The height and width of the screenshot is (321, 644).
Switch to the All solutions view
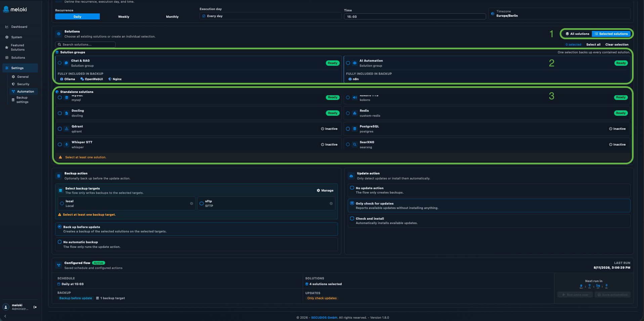[x=577, y=34]
